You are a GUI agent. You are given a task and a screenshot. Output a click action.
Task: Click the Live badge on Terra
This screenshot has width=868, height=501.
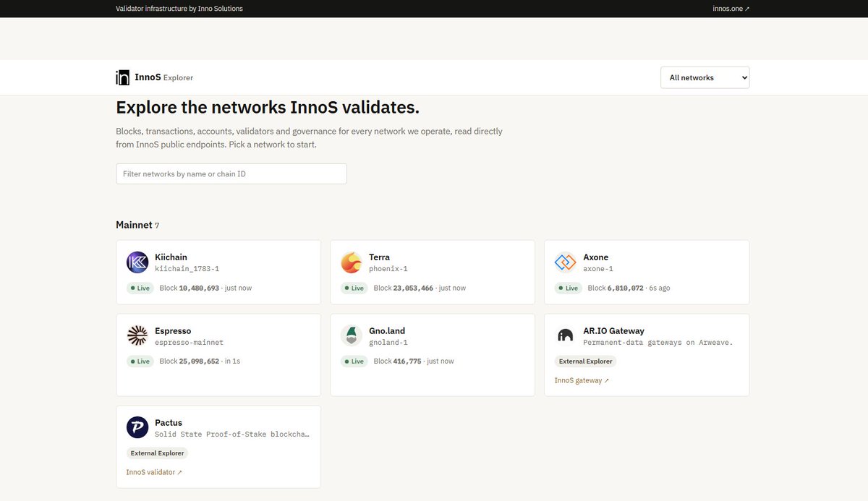coord(354,288)
